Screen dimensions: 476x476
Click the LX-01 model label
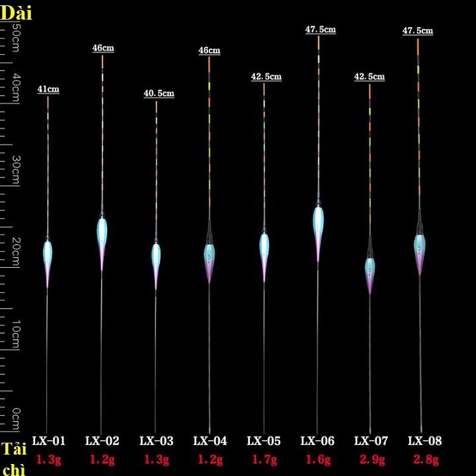[48, 441]
